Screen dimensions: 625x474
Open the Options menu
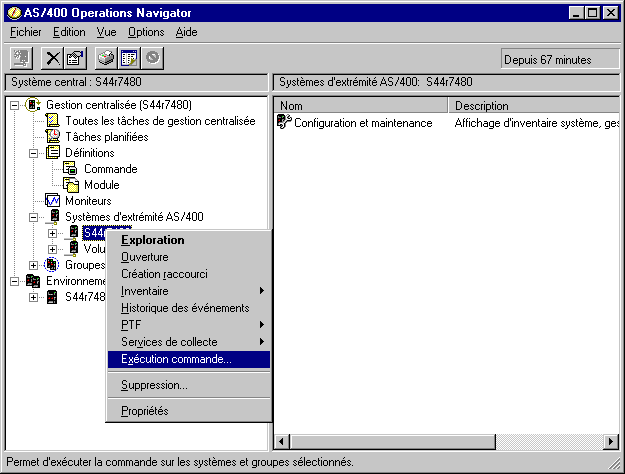pyautogui.click(x=146, y=32)
